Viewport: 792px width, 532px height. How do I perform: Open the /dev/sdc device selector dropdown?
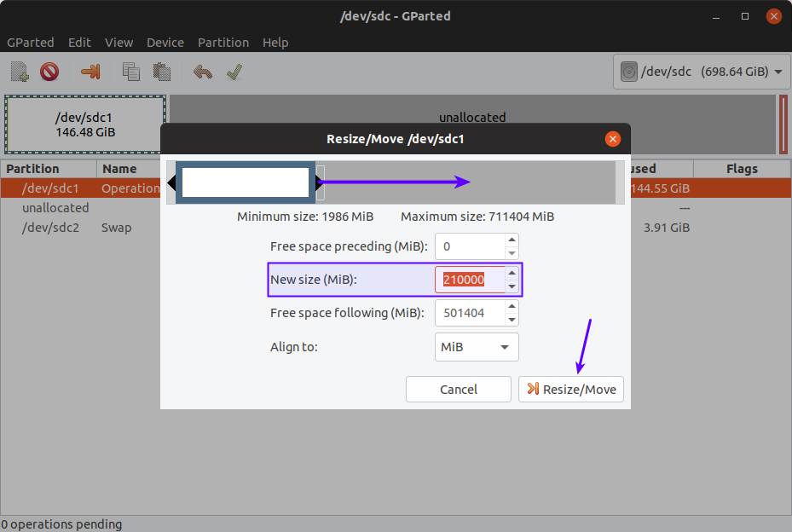(x=702, y=72)
